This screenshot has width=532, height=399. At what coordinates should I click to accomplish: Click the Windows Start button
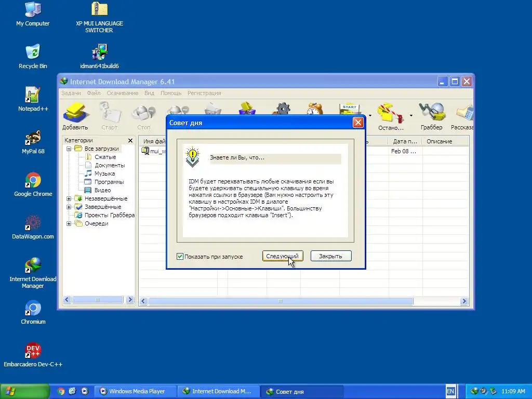tap(24, 392)
